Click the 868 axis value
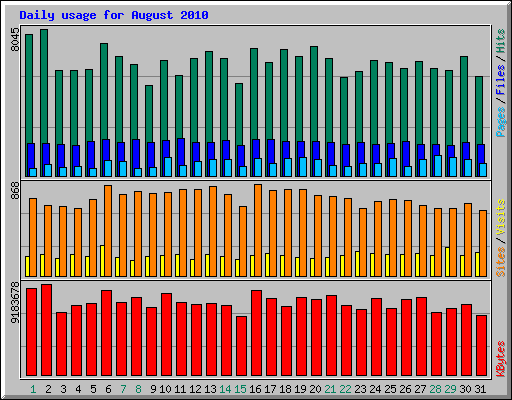 (15, 191)
